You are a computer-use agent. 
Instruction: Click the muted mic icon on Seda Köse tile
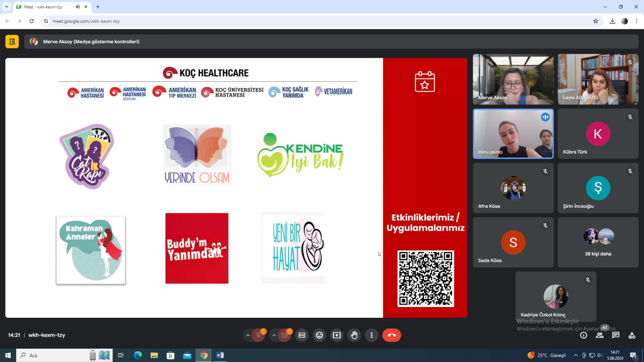point(545,226)
